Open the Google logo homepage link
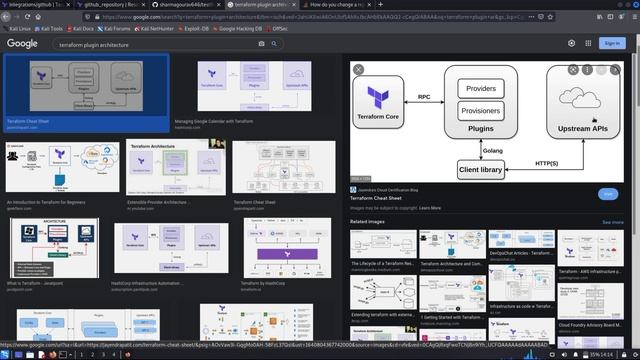640x360 pixels. coord(22,43)
